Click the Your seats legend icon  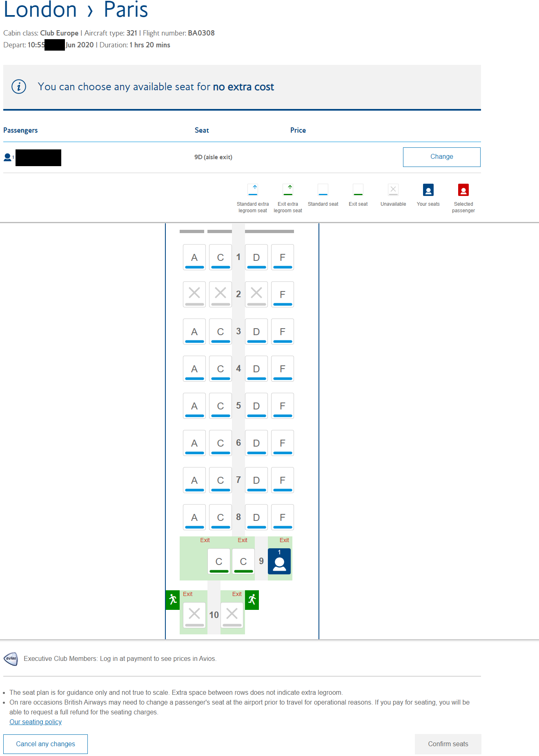pyautogui.click(x=428, y=190)
